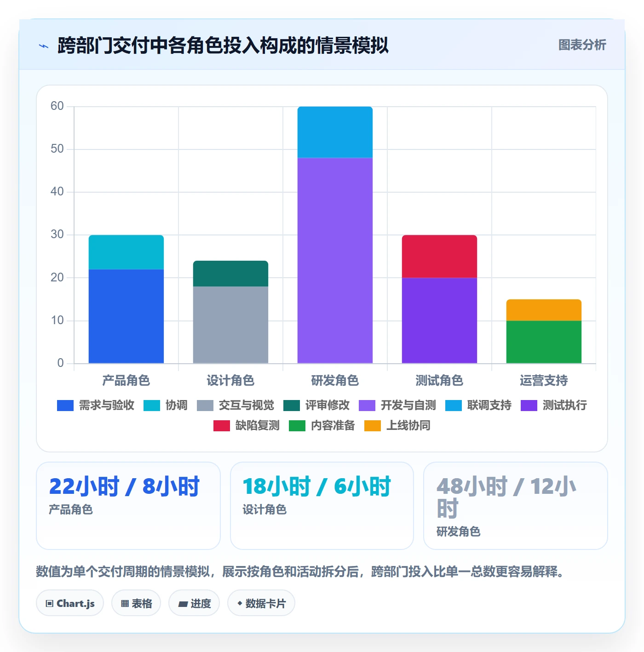Click the cyan 协调 bar segment for 产品角色
644x652 pixels.
click(126, 252)
